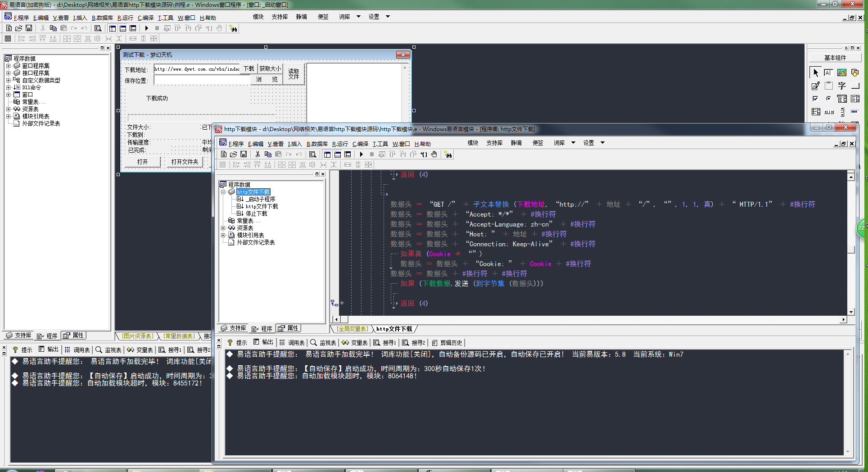
Task: Click hand breakpoint icon in http module toolbar
Action: (434, 154)
